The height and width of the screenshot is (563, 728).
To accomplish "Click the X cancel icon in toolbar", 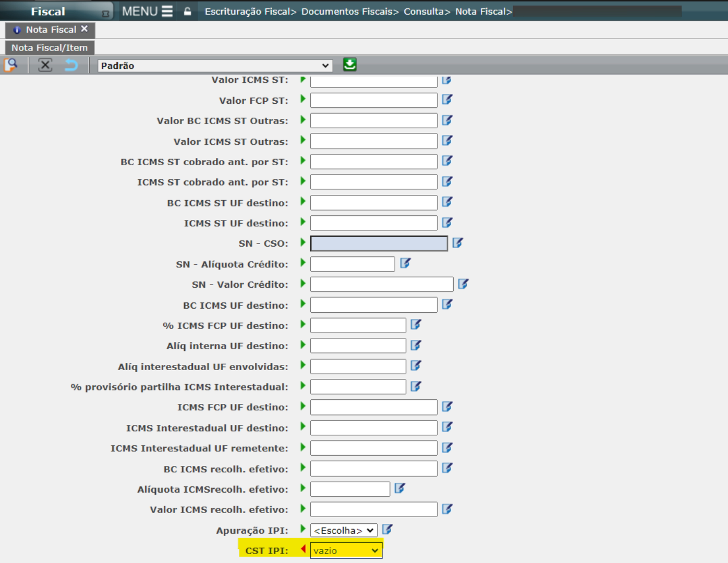I will pos(45,65).
